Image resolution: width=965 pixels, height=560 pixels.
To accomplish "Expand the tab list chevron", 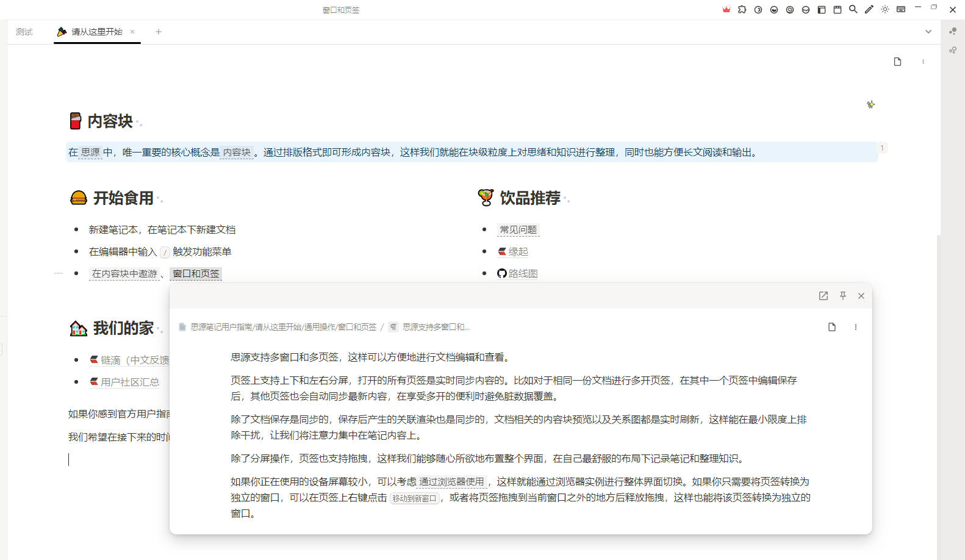I will pyautogui.click(x=928, y=32).
